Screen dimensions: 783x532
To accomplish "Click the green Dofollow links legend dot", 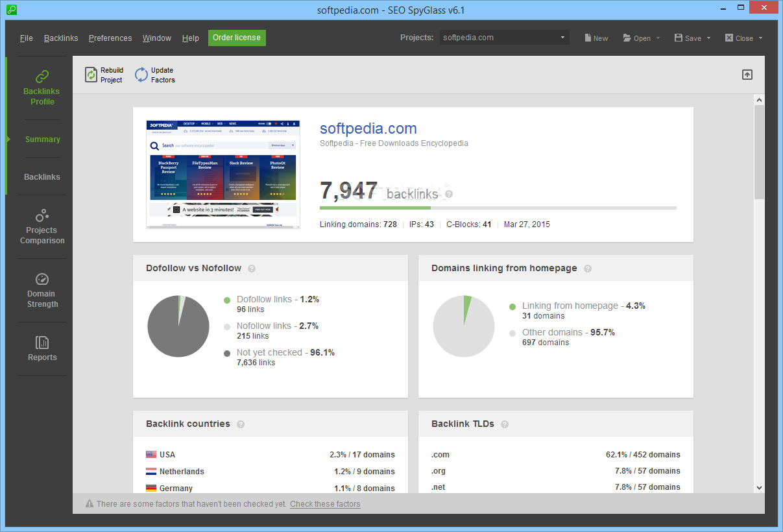I will coord(227,300).
